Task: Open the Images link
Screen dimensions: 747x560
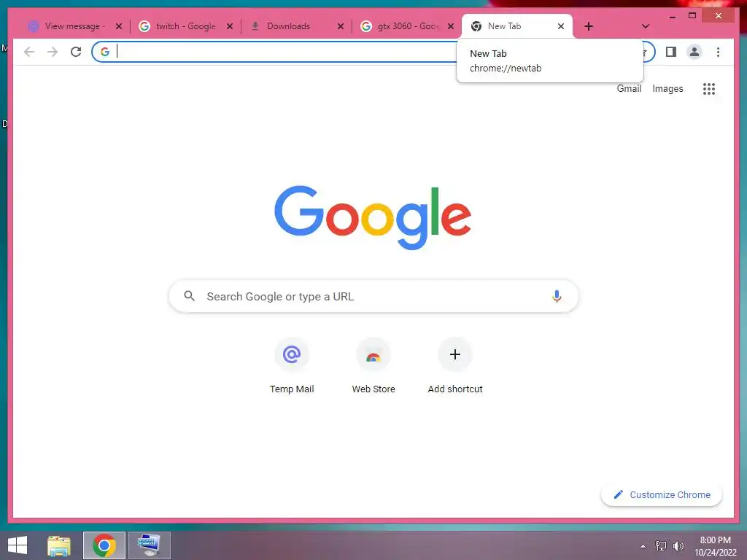Action: coord(667,88)
